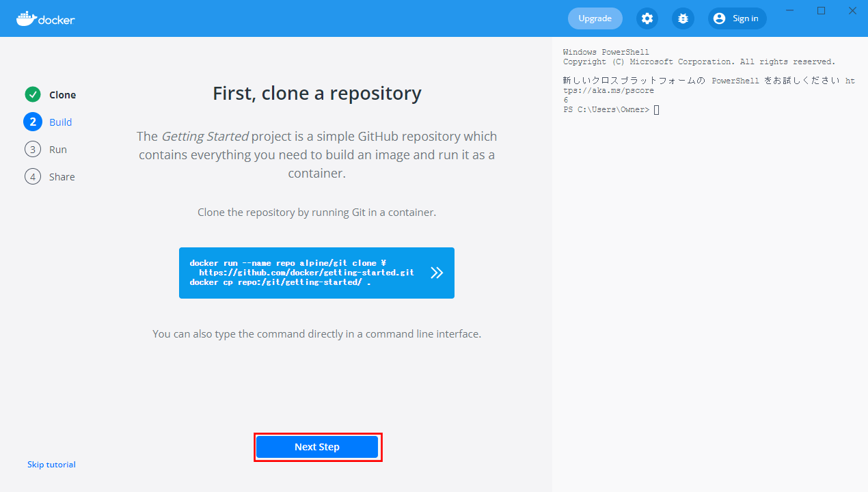The image size is (868, 492).
Task: Click the Upgrade button
Action: [x=595, y=18]
